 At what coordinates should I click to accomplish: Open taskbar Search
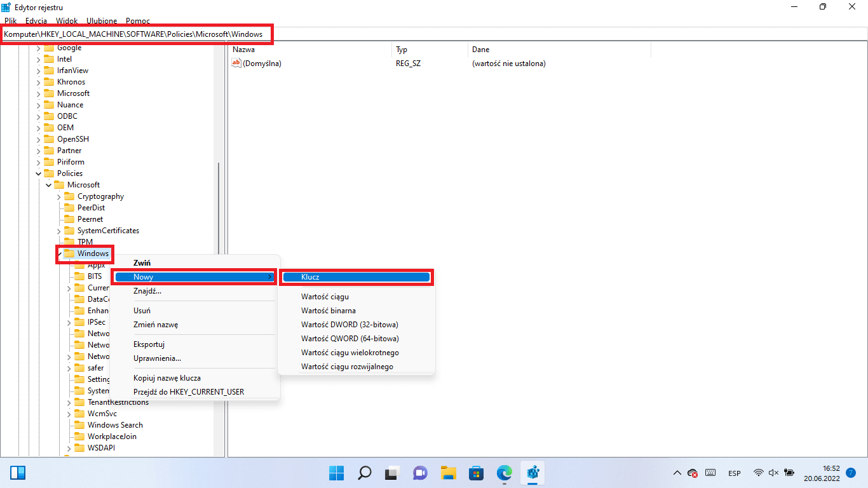(365, 473)
